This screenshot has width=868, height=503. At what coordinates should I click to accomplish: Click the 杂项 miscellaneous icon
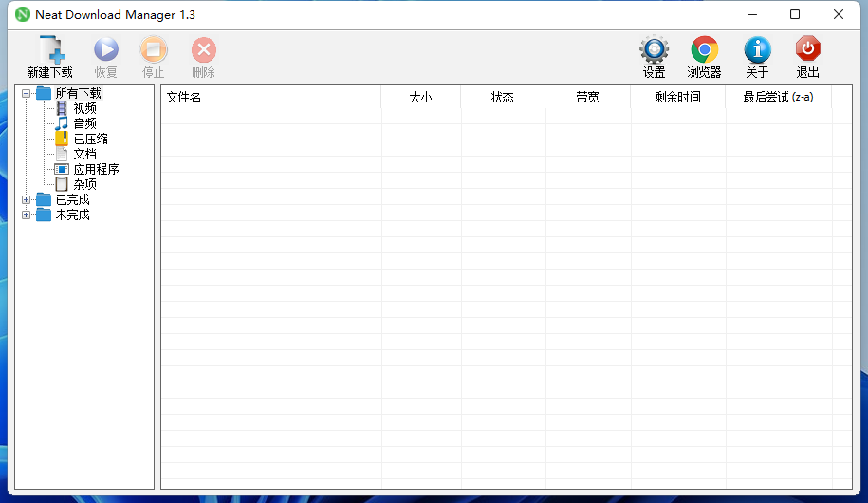[62, 184]
